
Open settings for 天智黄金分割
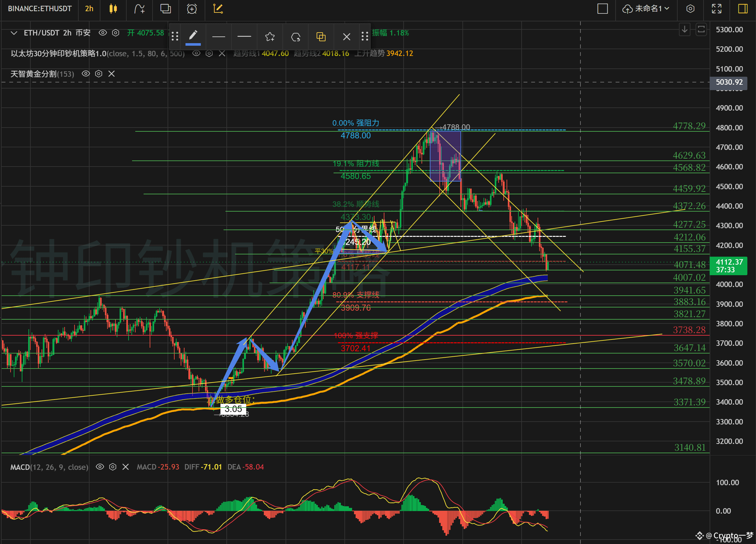[99, 74]
